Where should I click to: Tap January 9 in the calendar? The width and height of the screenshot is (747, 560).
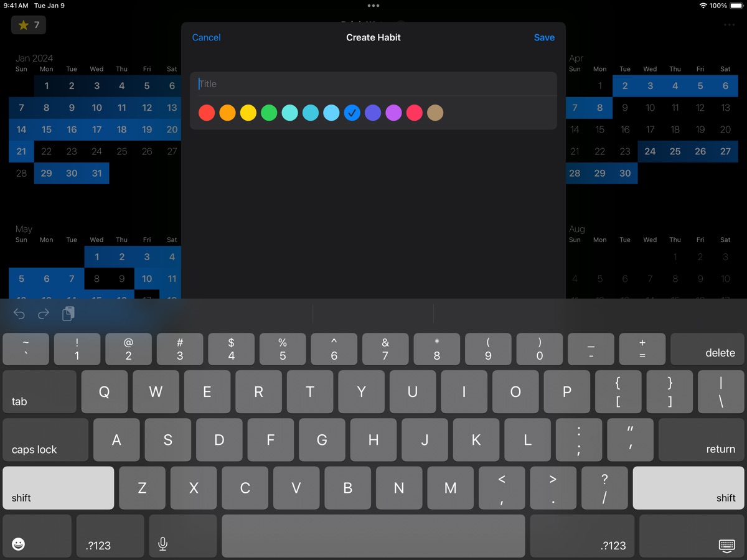(x=72, y=108)
